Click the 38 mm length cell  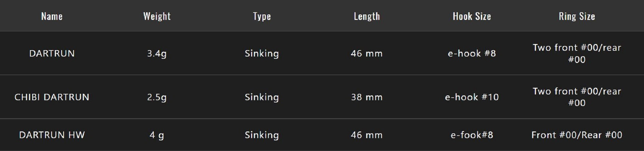tap(367, 97)
